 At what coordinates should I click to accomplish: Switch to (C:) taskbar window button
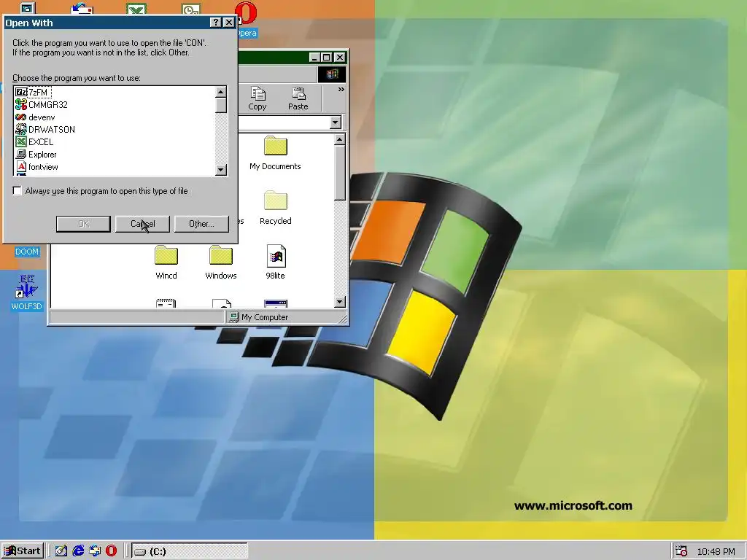click(190, 551)
